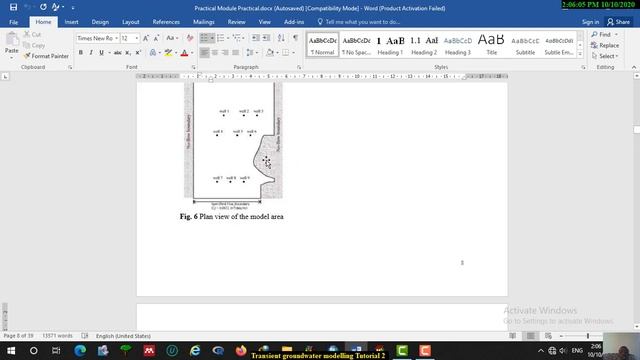The image size is (640, 360).
Task: Decrease paragraph indent
Action: coord(256,38)
